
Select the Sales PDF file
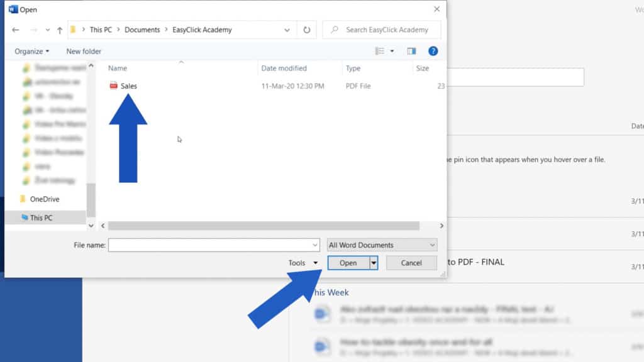click(x=129, y=86)
